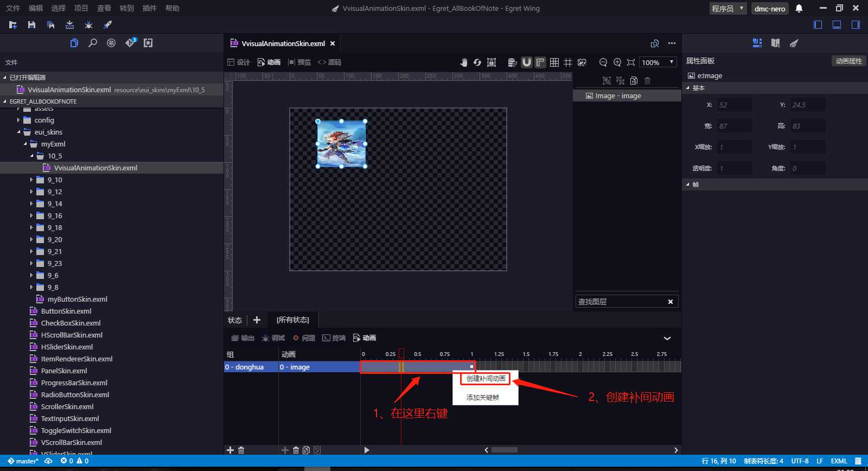
Task: Click the magnifier icon beside the file tab
Action: (x=655, y=43)
